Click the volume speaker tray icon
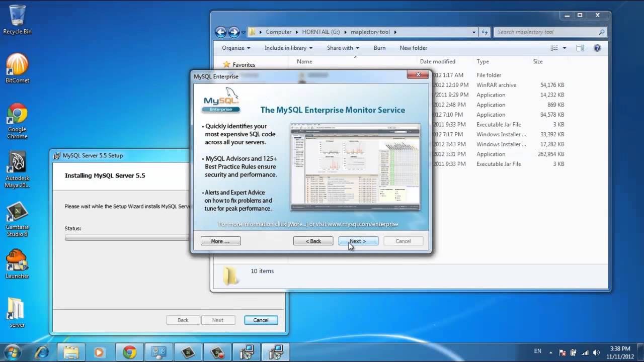This screenshot has width=644, height=362. click(x=596, y=352)
